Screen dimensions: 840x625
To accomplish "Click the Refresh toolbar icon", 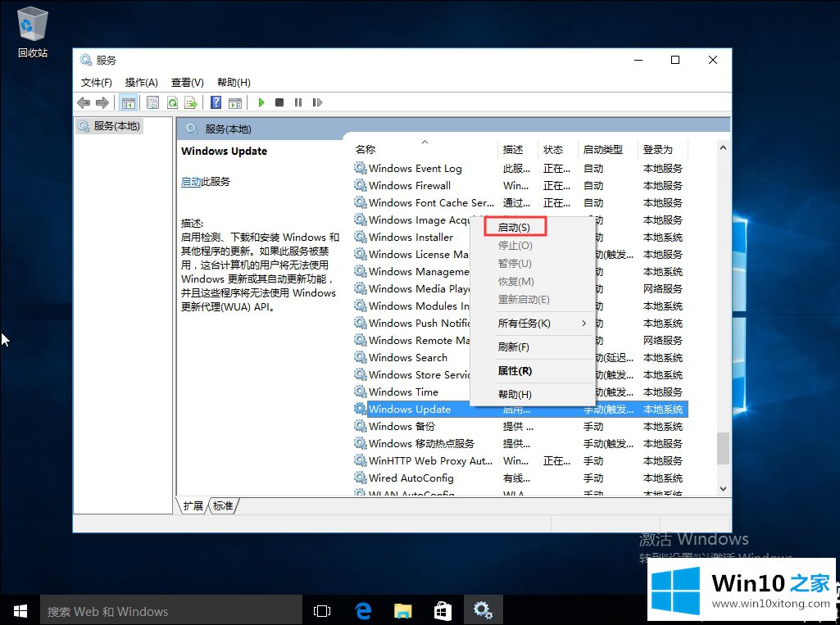I will pyautogui.click(x=172, y=102).
